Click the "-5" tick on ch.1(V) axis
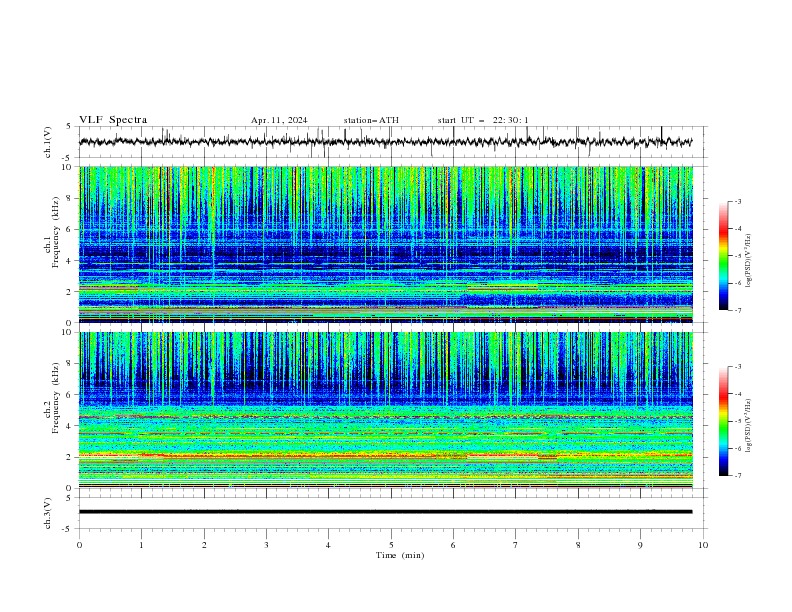This screenshot has height=612, width=792. [x=68, y=158]
